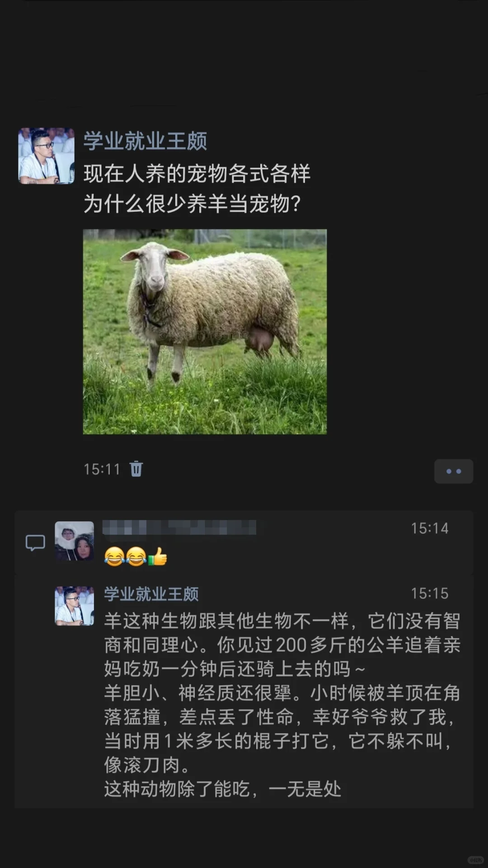Viewport: 488px width, 868px height.
Task: Tap the watermark logo in bottom corner
Action: (475, 859)
